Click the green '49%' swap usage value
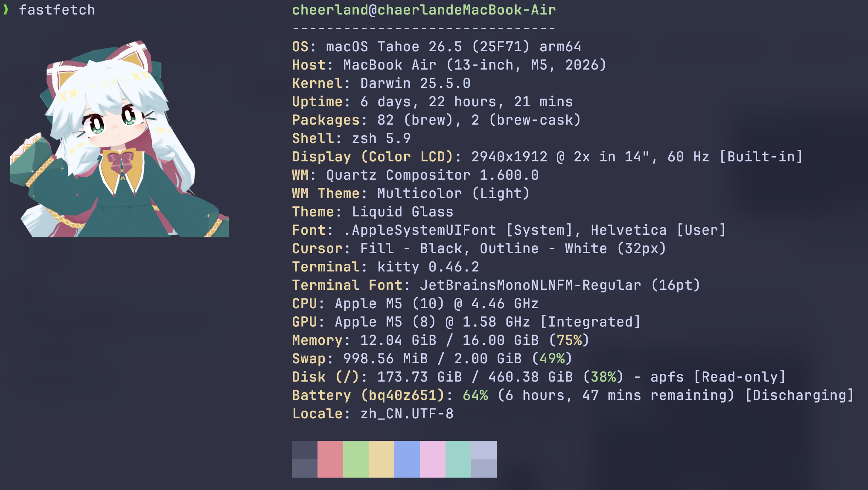This screenshot has width=868, height=490. pyautogui.click(x=552, y=359)
